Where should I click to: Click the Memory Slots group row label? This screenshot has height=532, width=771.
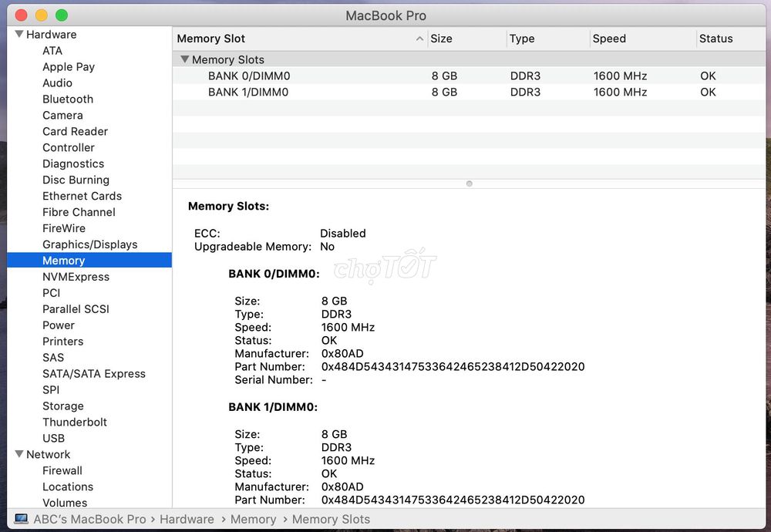pos(228,59)
